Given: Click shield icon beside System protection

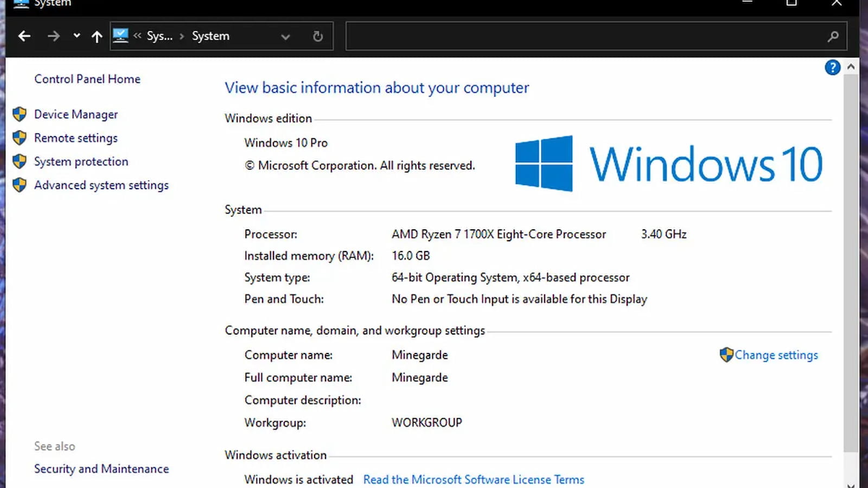Looking at the screenshot, I should 20,161.
